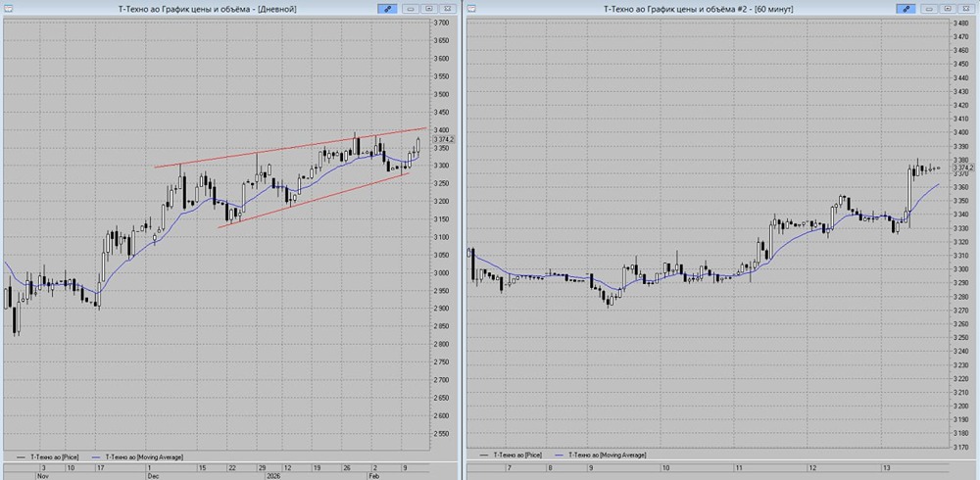Click the '3 300' price axis label in the 60-minute chart

(962, 269)
